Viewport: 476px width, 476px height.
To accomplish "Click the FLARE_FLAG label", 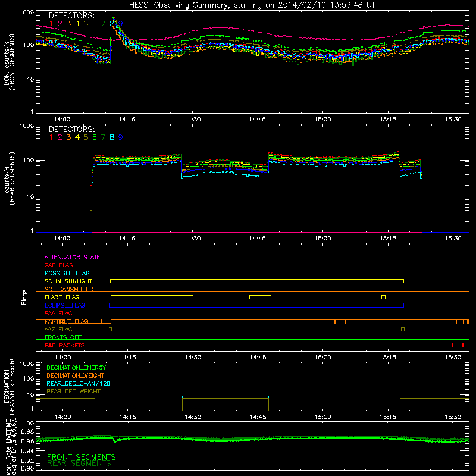I will pos(62,297).
